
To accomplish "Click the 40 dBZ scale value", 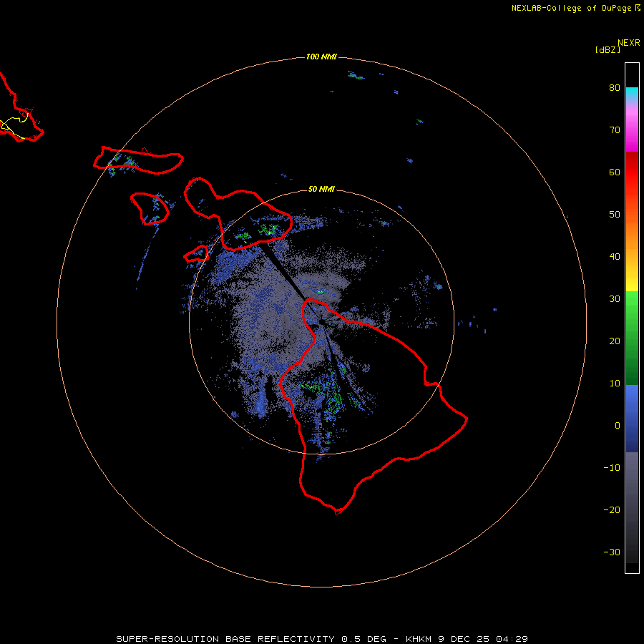I will tap(615, 257).
